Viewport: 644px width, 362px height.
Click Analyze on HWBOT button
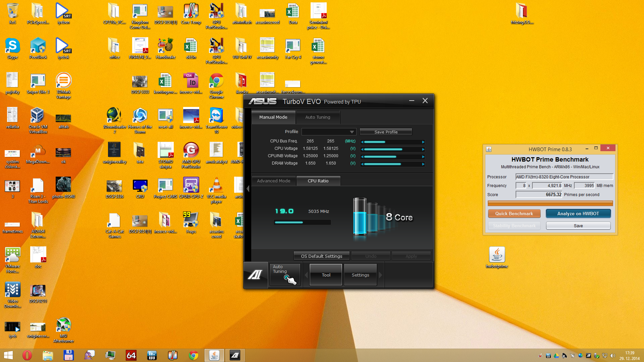coord(578,214)
